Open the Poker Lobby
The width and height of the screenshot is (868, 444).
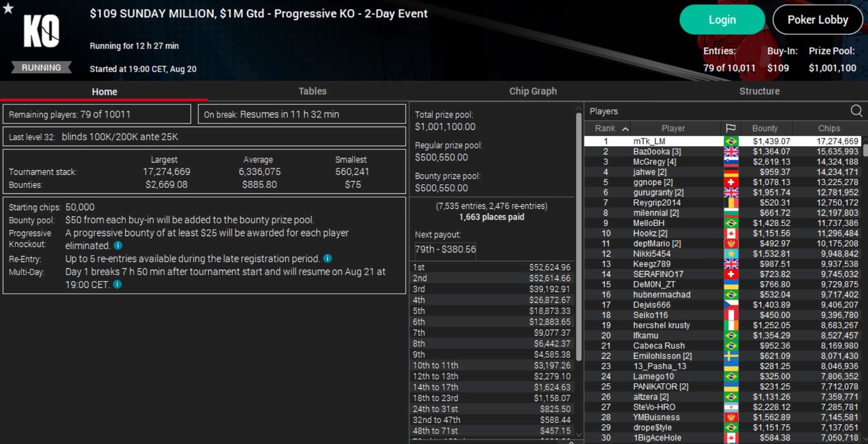tap(818, 20)
